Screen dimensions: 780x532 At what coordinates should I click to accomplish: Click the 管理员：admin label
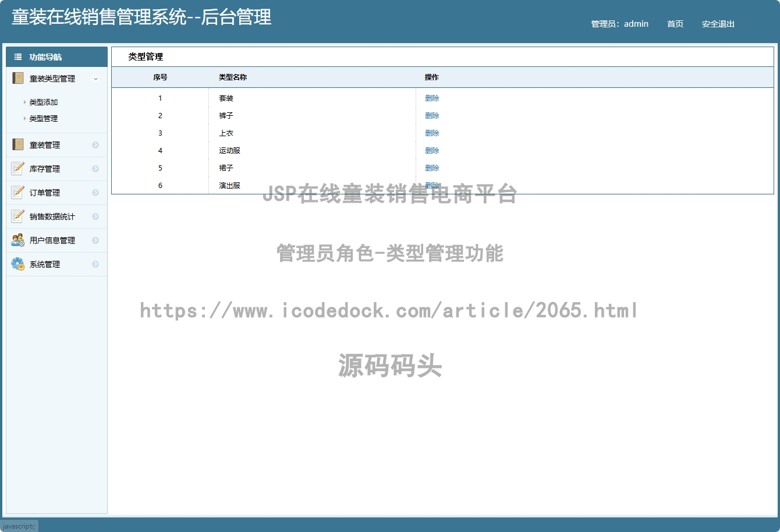pos(620,24)
